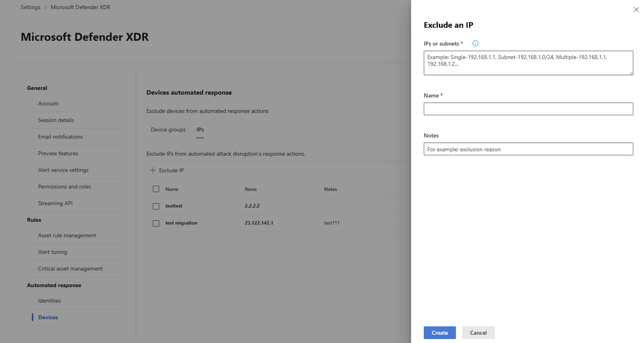Viewport: 644px width, 343px height.
Task: Close the Exclude an IP panel
Action: (x=636, y=9)
